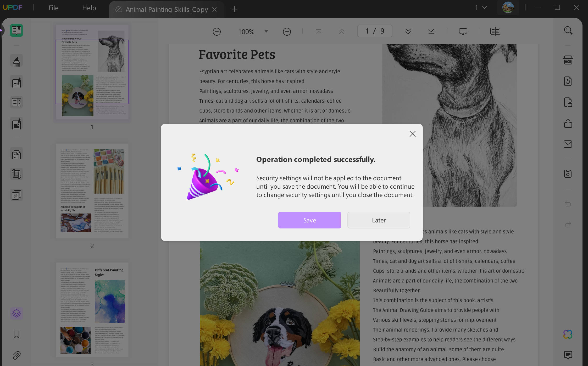This screenshot has width=588, height=366.
Task: Select the Comment annotation tool
Action: pos(16,60)
